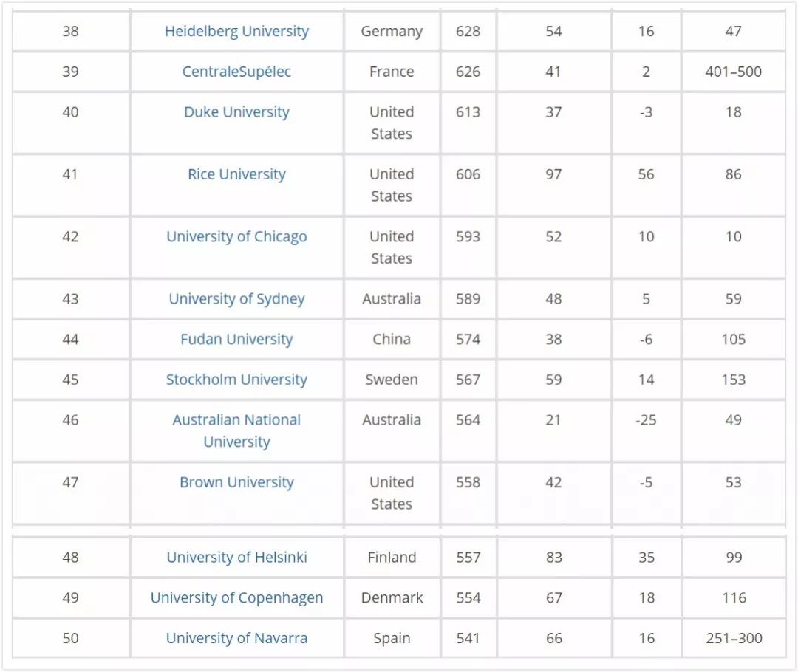This screenshot has height=672, width=798.
Task: Open the Duke University link
Action: click(236, 112)
